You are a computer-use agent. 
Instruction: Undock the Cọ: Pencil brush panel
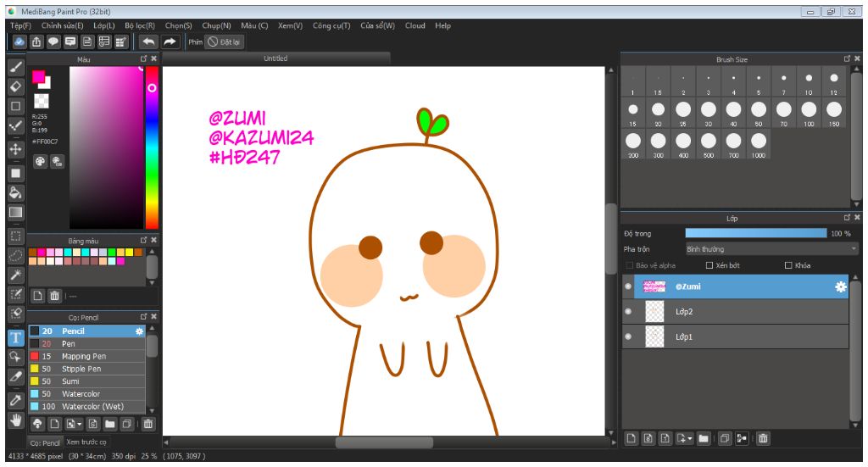[x=144, y=316]
